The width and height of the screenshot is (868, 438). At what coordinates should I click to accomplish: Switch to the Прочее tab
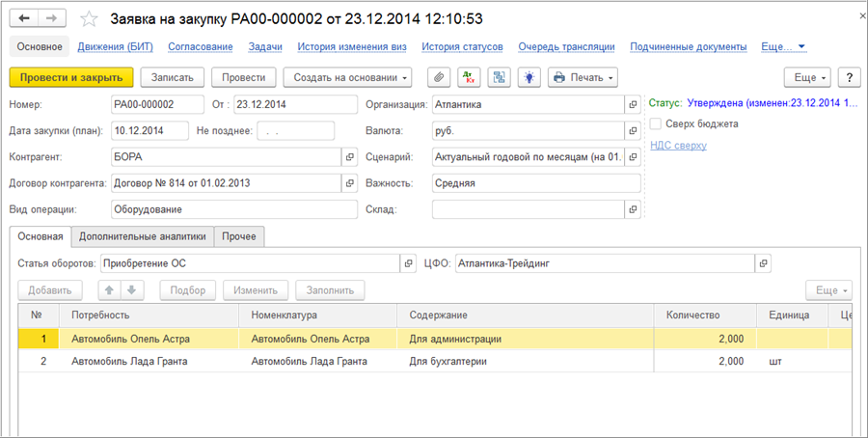pos(240,236)
